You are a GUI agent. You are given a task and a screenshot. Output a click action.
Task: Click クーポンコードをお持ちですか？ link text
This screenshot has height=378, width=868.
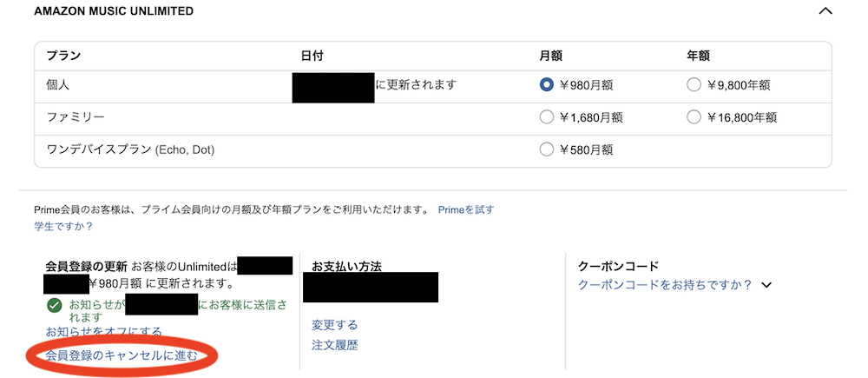click(665, 284)
